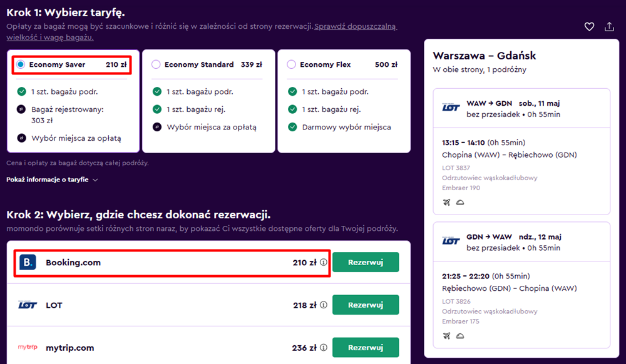Click Rezerwuj button for LOT

366,305
